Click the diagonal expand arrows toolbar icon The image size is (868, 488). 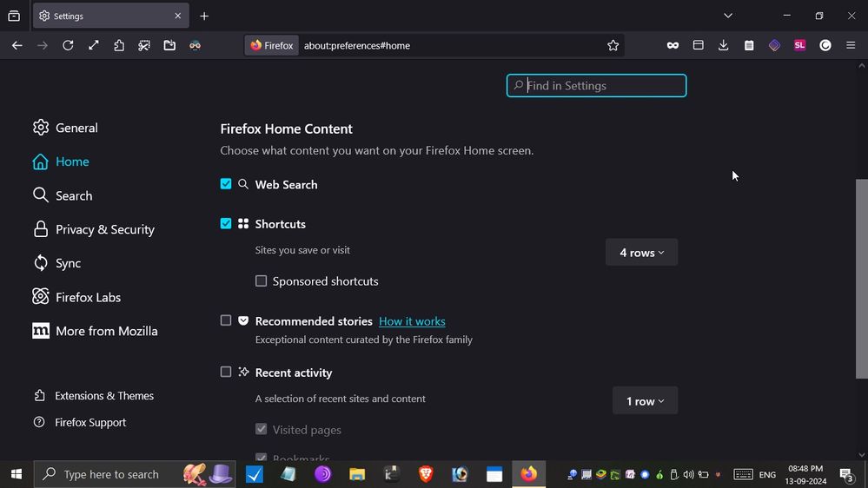coord(94,45)
